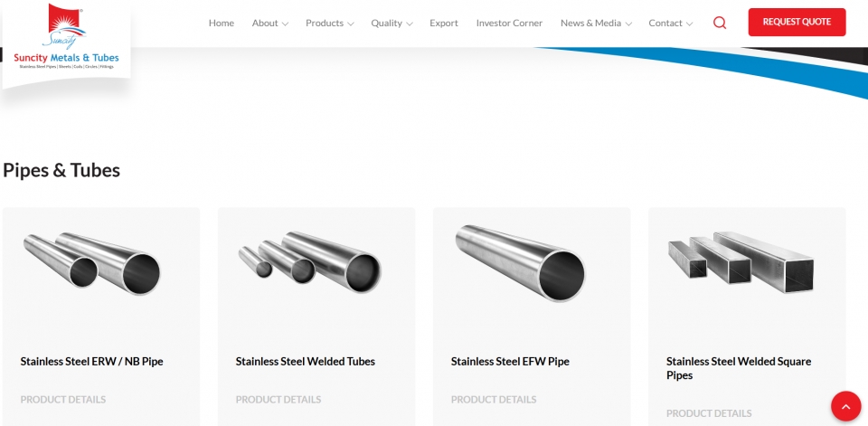View PRODUCT DETAILS for Welded Tubes
Viewport: 868px width, 426px height.
point(278,400)
